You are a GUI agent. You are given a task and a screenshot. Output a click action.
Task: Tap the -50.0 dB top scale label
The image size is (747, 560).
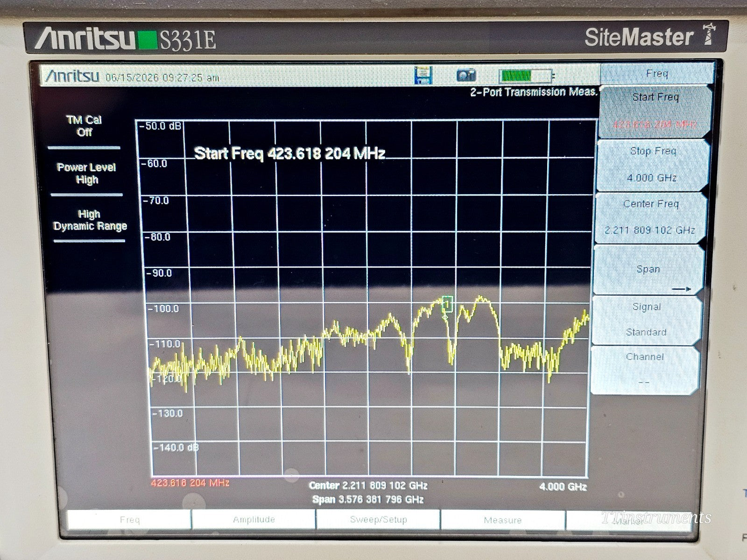tap(160, 126)
